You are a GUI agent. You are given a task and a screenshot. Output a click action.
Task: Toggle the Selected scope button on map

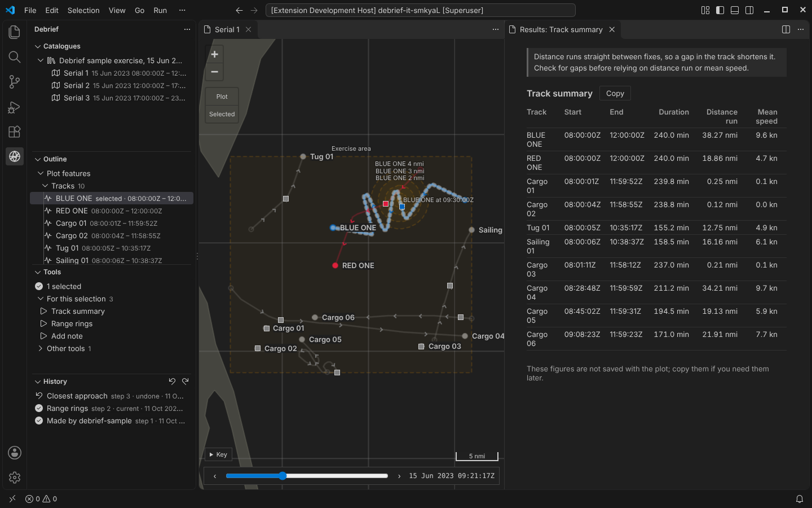tap(222, 114)
